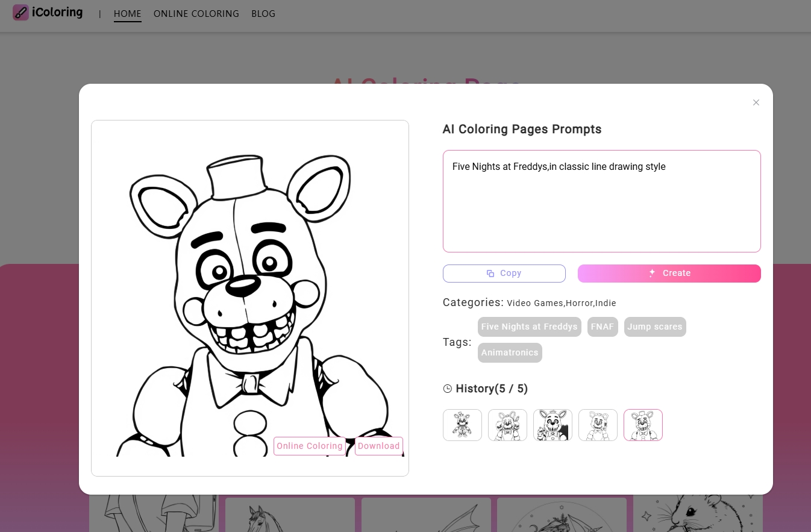Open the third history thumbnail
811x532 pixels.
pyautogui.click(x=553, y=425)
